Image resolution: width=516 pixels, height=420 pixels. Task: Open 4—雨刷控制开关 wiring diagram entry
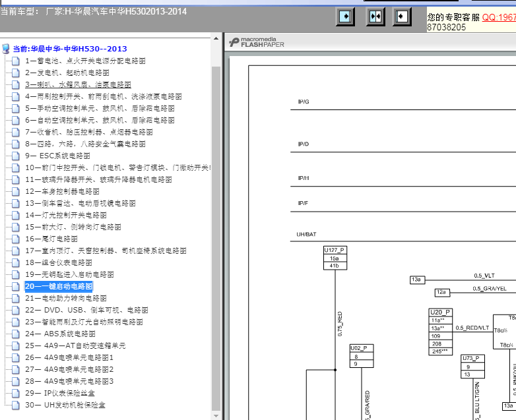pos(104,96)
